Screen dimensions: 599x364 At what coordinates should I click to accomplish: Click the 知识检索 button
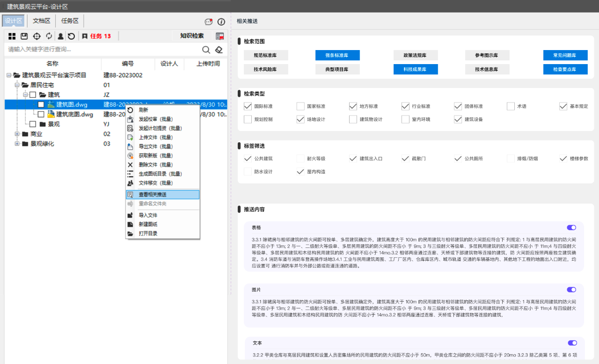coord(192,36)
